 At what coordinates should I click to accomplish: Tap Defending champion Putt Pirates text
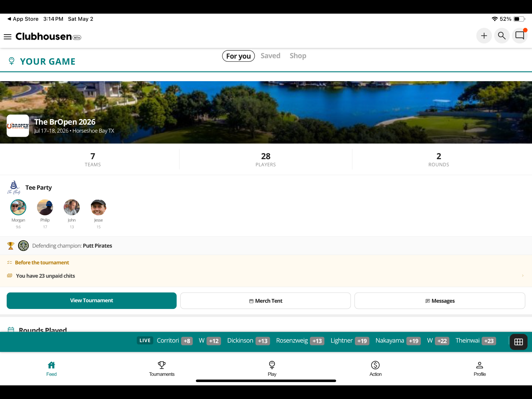[72, 246]
